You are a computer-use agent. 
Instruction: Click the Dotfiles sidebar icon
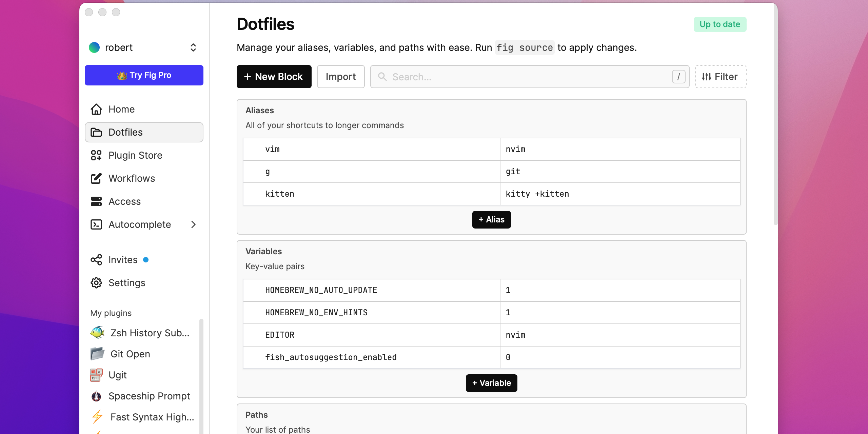[x=96, y=132]
